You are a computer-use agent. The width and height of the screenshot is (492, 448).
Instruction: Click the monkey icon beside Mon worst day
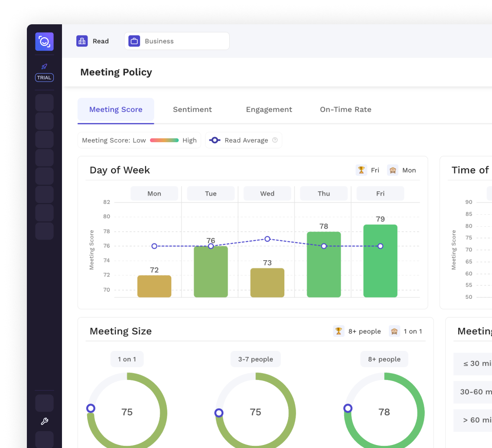tap(393, 170)
